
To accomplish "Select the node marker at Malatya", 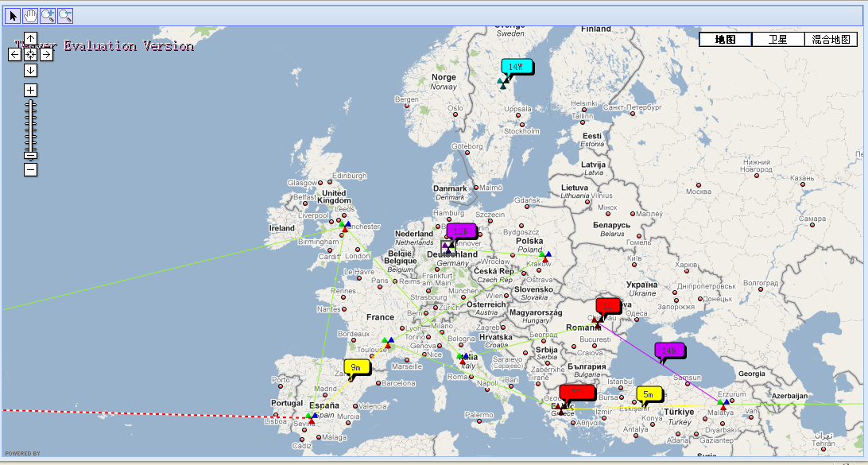I will coord(723,404).
